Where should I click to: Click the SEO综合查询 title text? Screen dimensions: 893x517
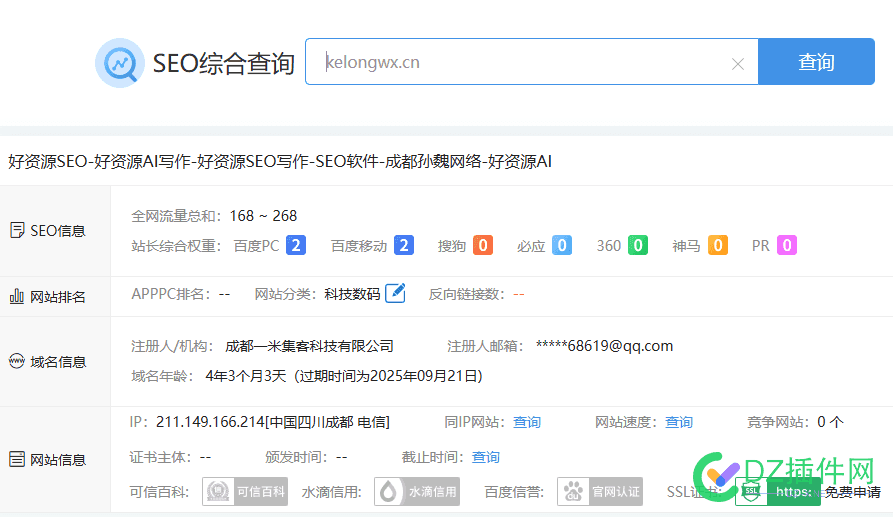click(223, 63)
